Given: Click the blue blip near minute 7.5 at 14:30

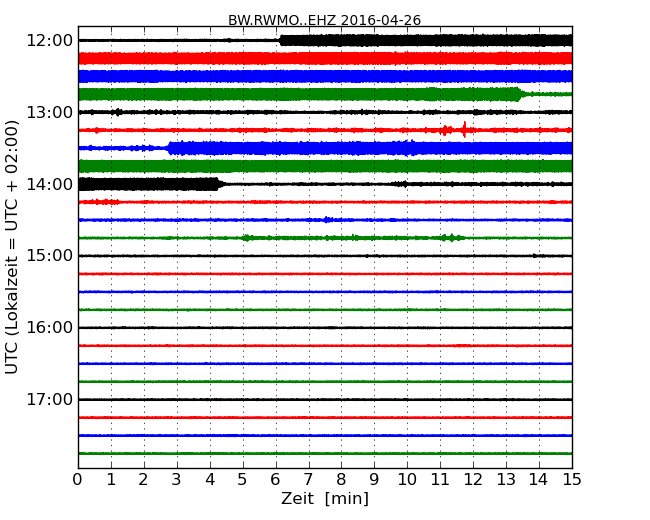Looking at the screenshot, I should point(327,219).
